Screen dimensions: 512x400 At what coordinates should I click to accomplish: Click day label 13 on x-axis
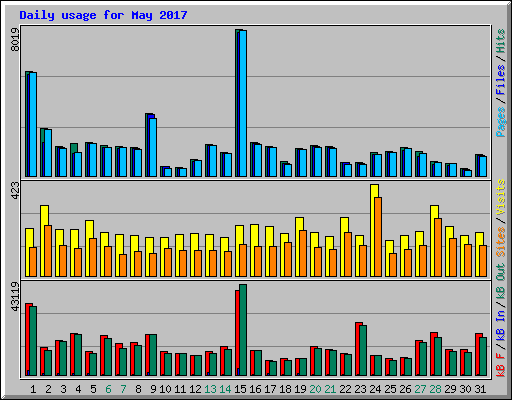tap(210, 389)
